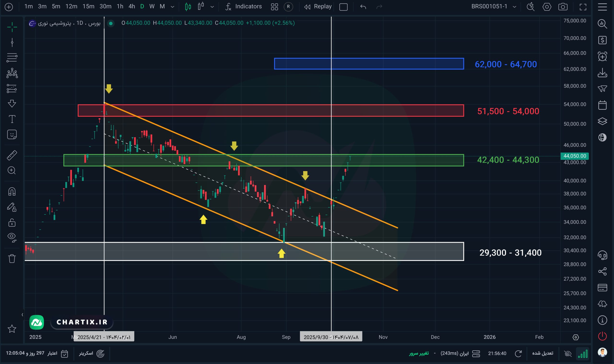Toggle hide all drawings eye icon
Image resolution: width=614 pixels, height=364 pixels.
coord(12,237)
